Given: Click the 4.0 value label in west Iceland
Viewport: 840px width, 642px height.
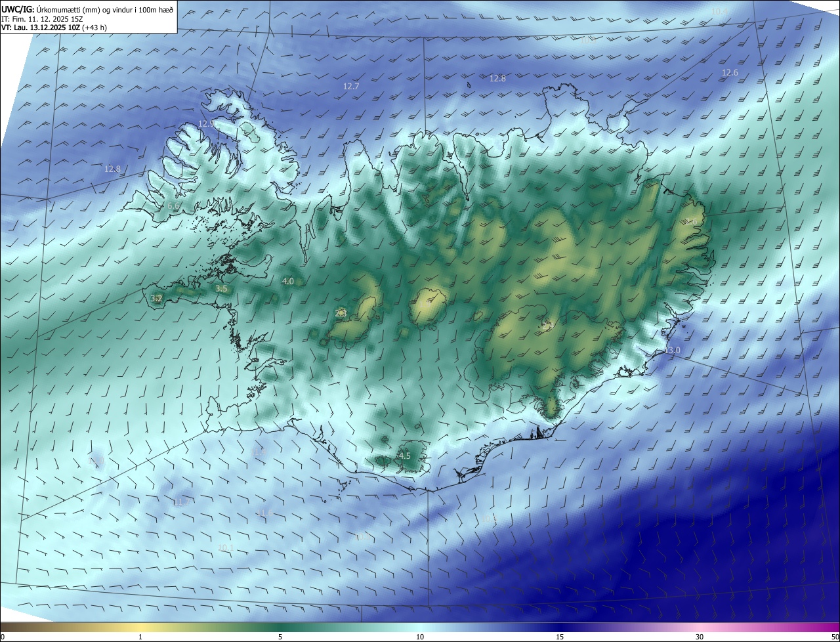Looking at the screenshot, I should click(x=287, y=281).
